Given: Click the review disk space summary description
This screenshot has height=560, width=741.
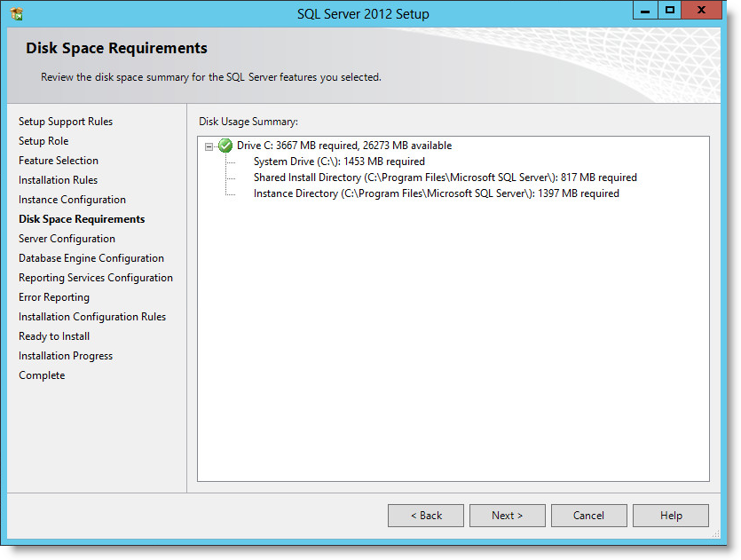Looking at the screenshot, I should [211, 77].
